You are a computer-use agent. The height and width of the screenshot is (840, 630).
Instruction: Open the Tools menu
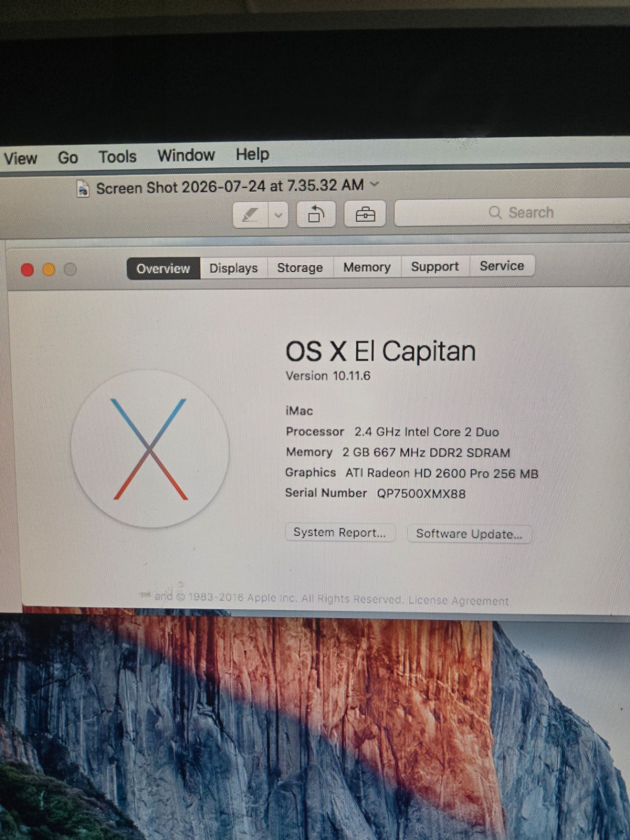pyautogui.click(x=117, y=157)
